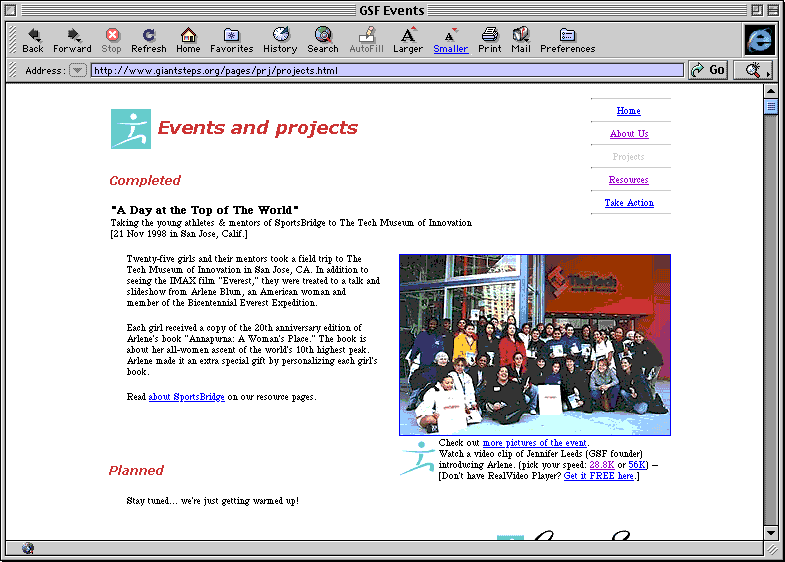Open the About Us navigation link
The width and height of the screenshot is (785, 562).
pyautogui.click(x=629, y=134)
